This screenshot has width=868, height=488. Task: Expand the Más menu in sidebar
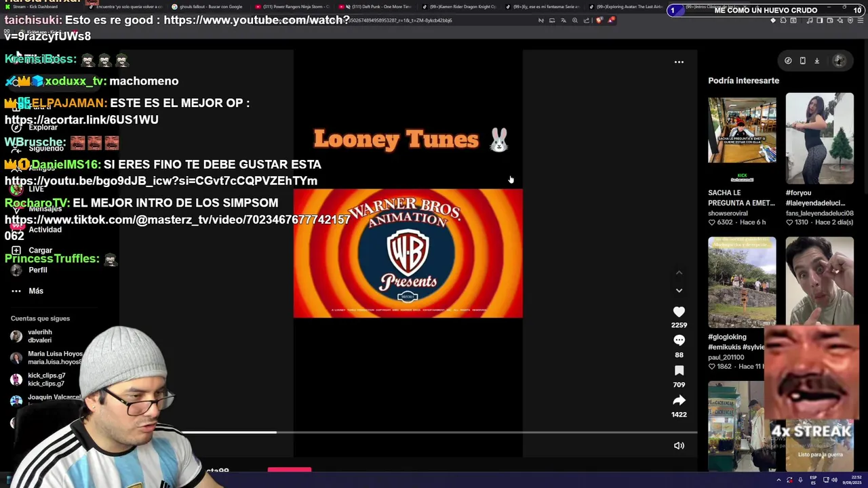coord(36,291)
